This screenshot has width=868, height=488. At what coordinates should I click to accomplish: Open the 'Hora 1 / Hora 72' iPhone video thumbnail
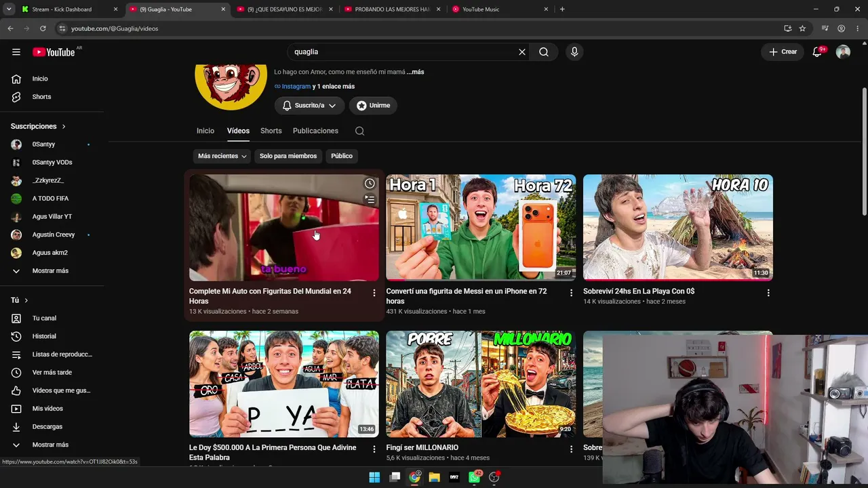click(481, 228)
